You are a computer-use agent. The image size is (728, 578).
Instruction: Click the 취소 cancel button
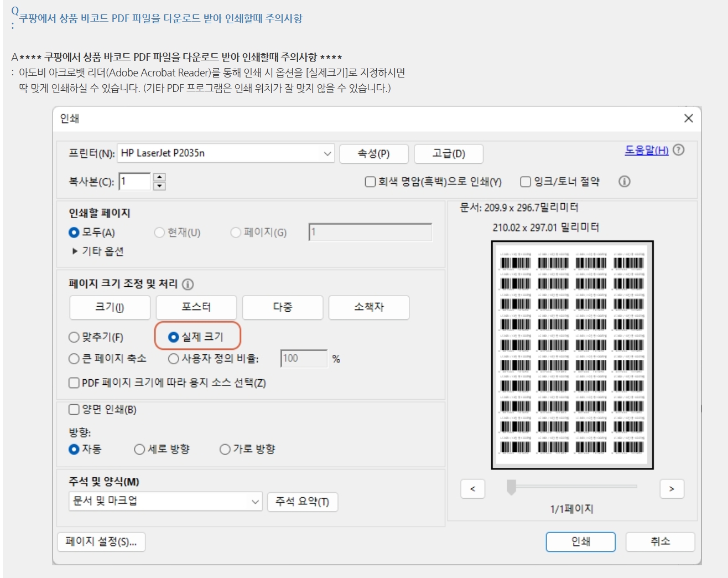click(661, 542)
